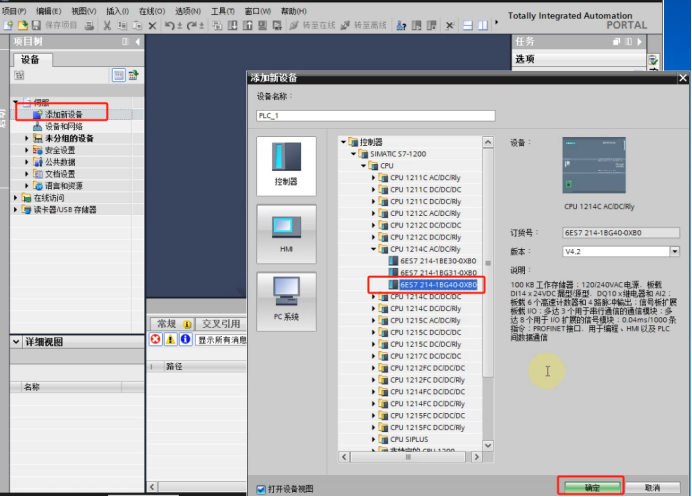Click the project tree view toggle icon
The width and height of the screenshot is (692, 497).
tap(118, 75)
